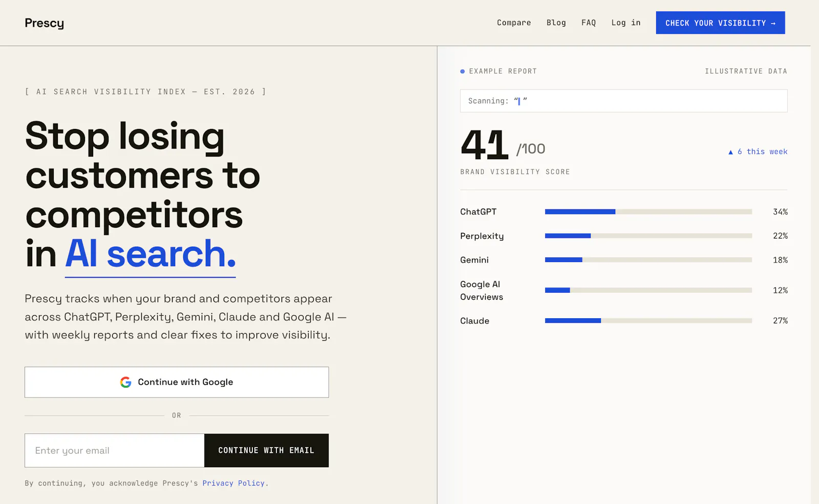Screen dimensions: 819x504
Task: Go to the FAQ page
Action: pyautogui.click(x=589, y=23)
